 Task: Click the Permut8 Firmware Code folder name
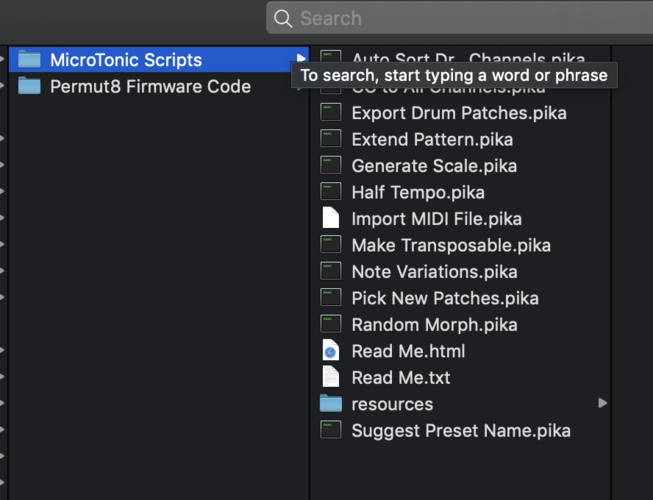[150, 87]
